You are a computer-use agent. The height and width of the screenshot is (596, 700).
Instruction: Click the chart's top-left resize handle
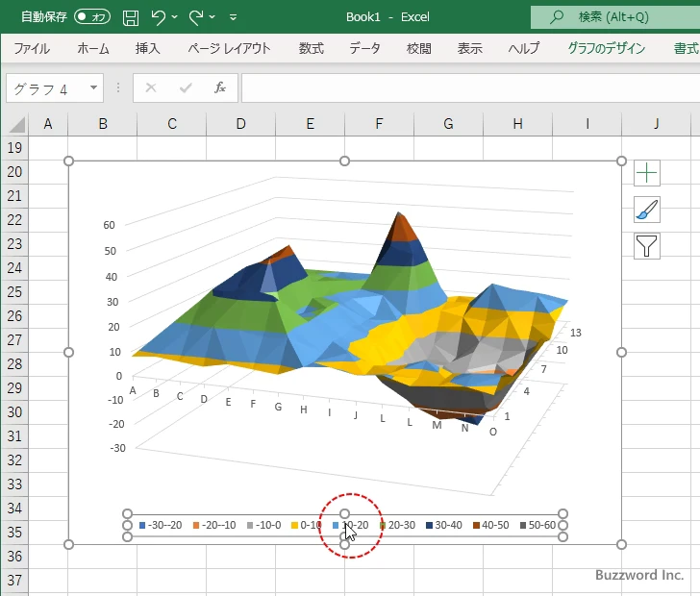point(69,161)
